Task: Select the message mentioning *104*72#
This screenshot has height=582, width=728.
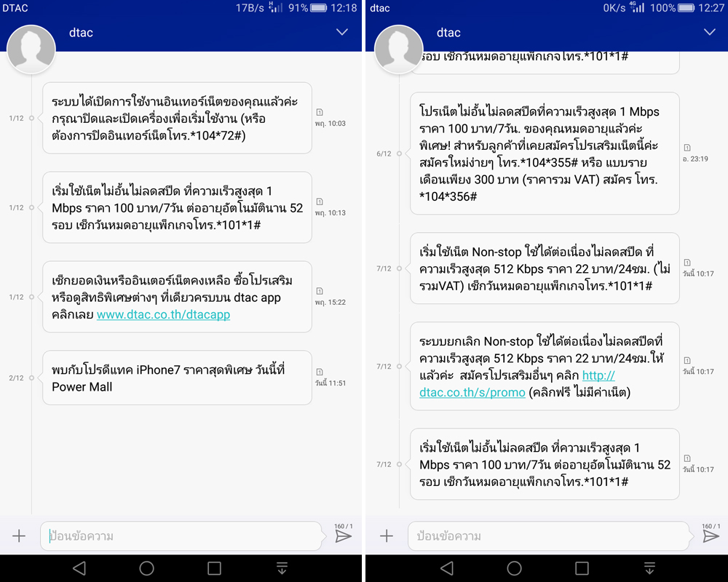Action: coord(177,118)
